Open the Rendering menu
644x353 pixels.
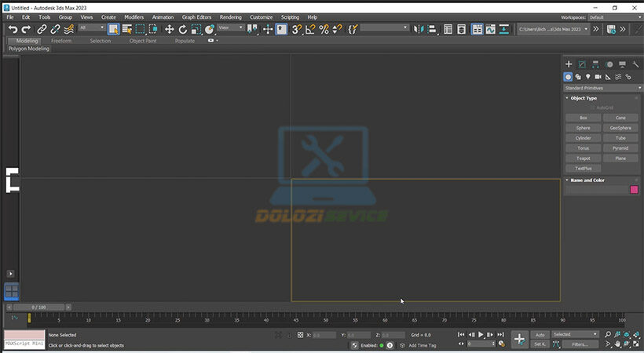pos(230,16)
